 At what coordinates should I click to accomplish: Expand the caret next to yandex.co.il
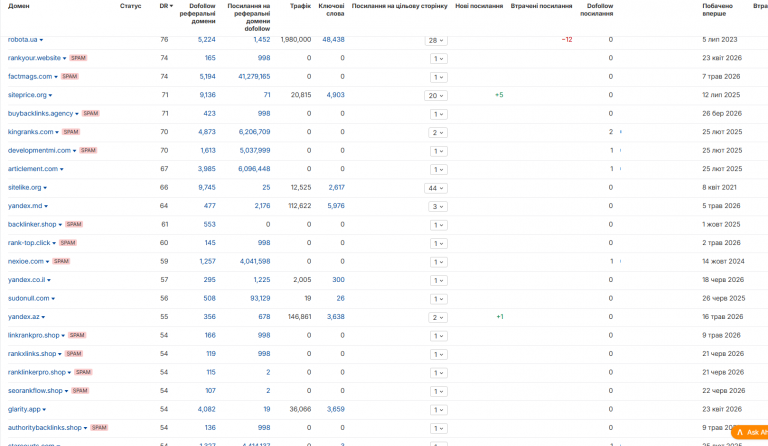click(x=49, y=281)
